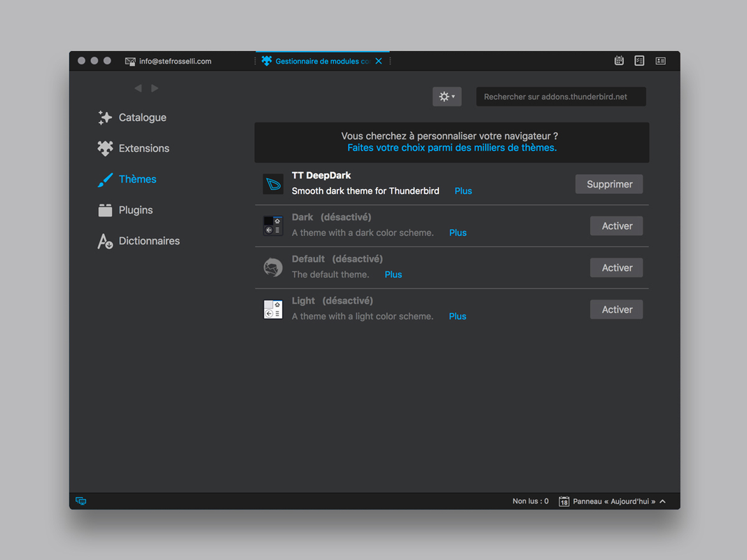Click 'Smooth dark theme for Thunderbird' description
Image resolution: width=747 pixels, height=560 pixels.
tap(365, 191)
